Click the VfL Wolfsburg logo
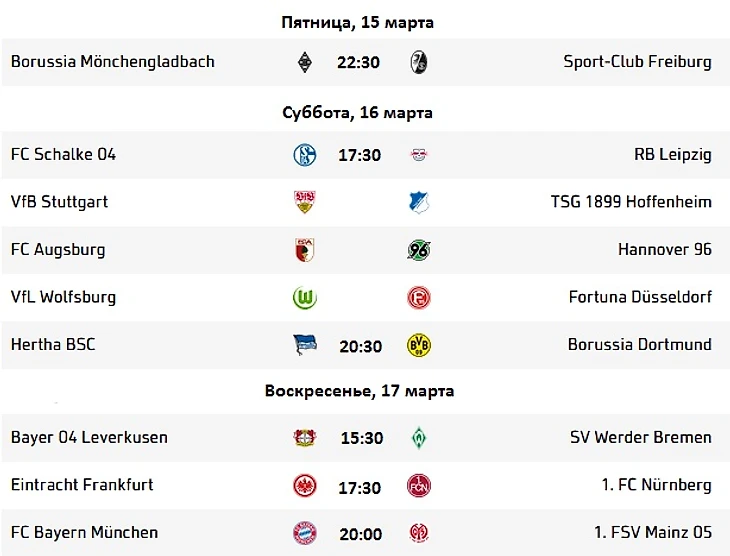Viewport: 730px width, 556px height. point(304,298)
